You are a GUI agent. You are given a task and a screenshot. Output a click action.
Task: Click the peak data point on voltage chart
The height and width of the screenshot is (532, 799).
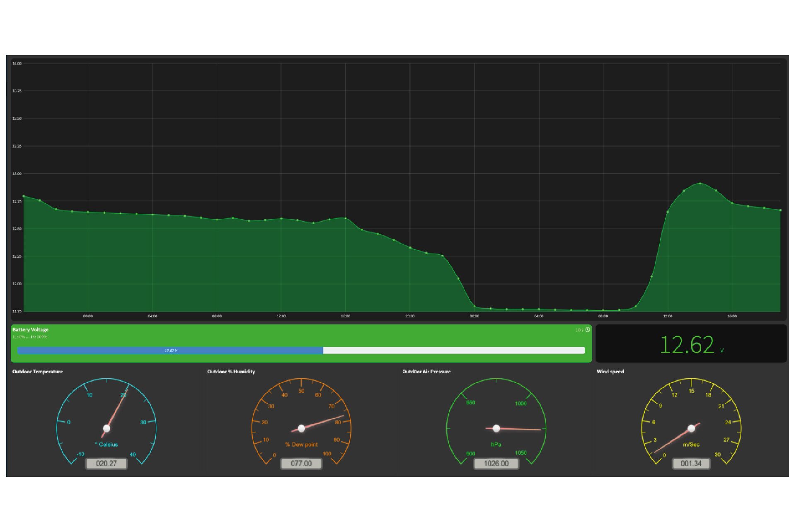click(x=700, y=183)
